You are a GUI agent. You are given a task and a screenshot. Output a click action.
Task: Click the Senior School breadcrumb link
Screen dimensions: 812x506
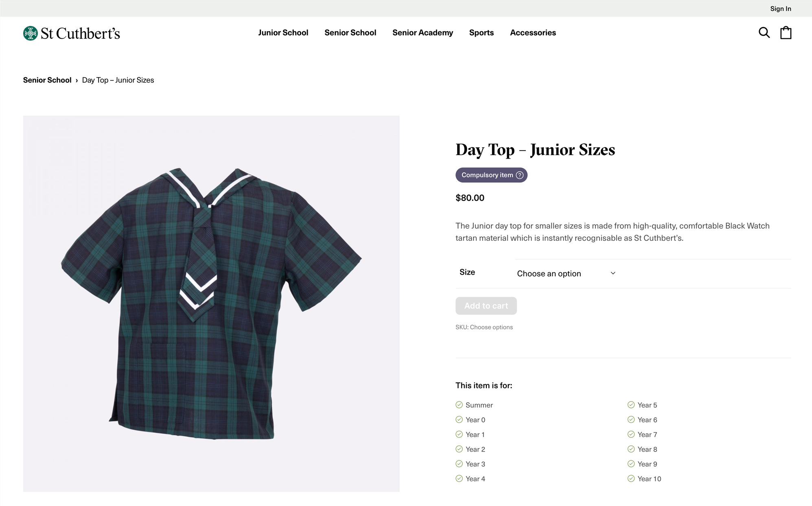click(47, 80)
